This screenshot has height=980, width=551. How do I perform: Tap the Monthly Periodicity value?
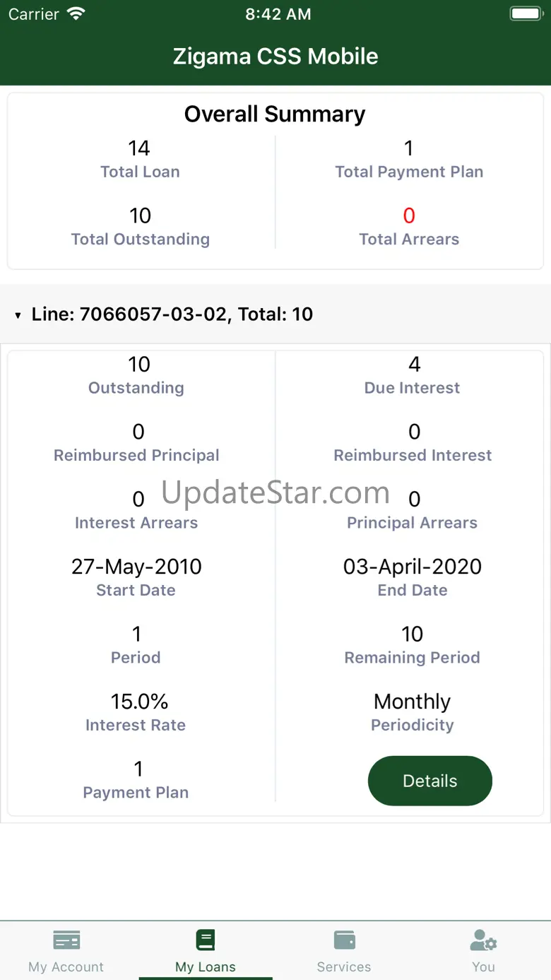pos(412,702)
